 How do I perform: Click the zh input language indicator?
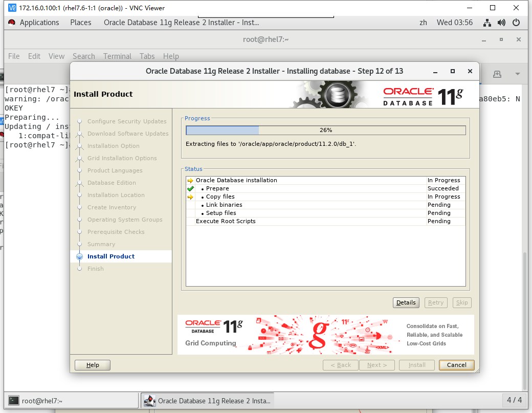tap(423, 23)
